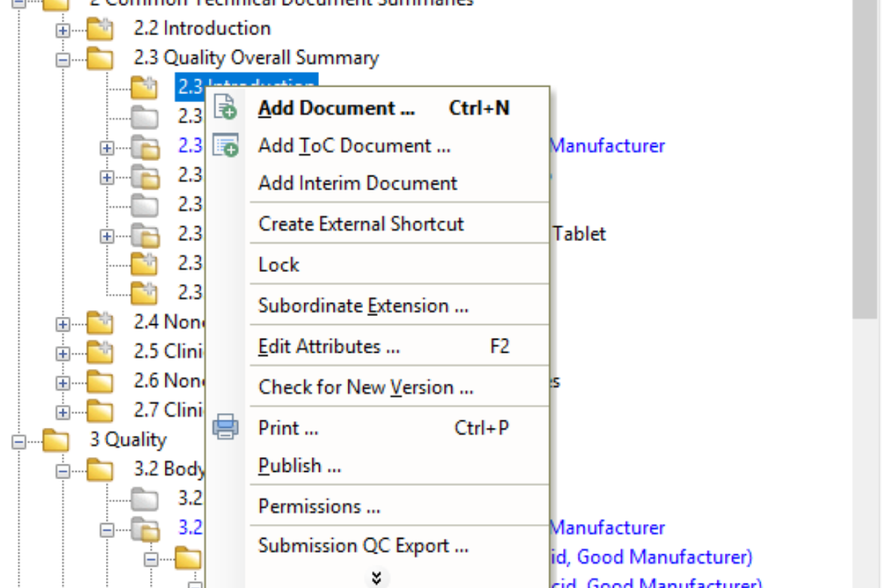The image size is (882, 588).
Task: Select the printer icon beside Print
Action: coord(226,427)
